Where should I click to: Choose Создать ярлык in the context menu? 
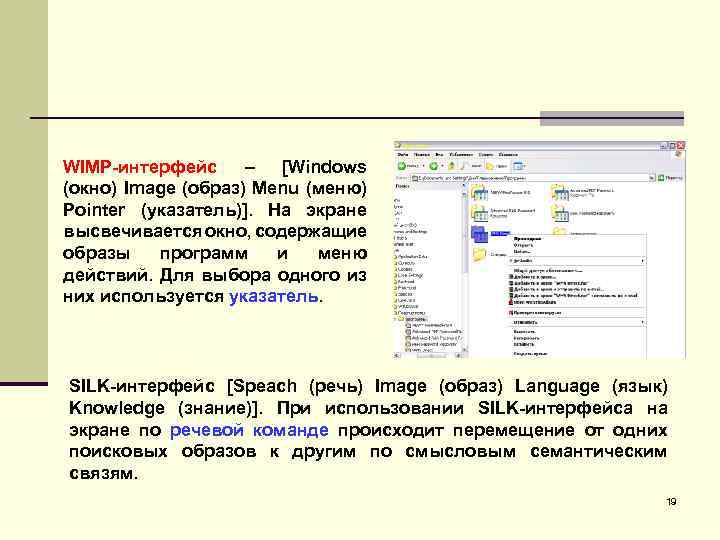(x=530, y=354)
